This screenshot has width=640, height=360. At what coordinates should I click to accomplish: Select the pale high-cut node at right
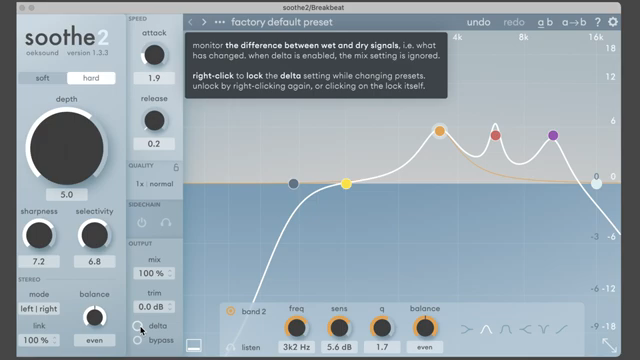(x=596, y=184)
